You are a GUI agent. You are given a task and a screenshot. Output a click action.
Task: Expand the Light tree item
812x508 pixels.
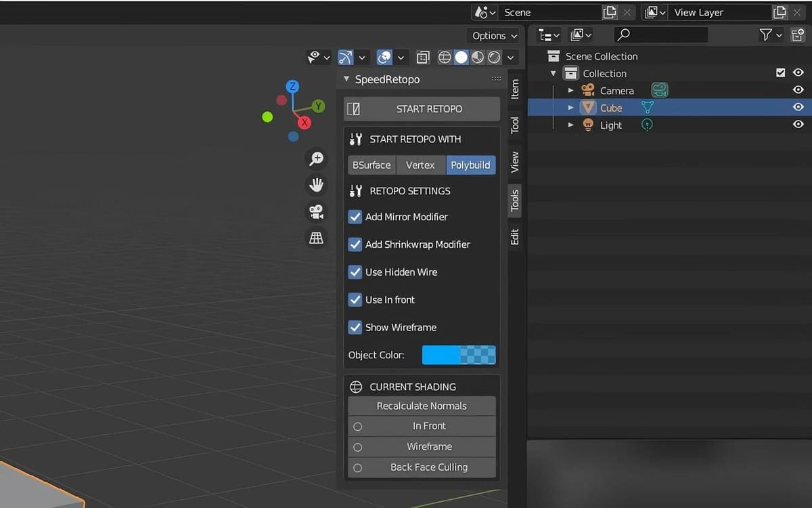[x=570, y=125]
